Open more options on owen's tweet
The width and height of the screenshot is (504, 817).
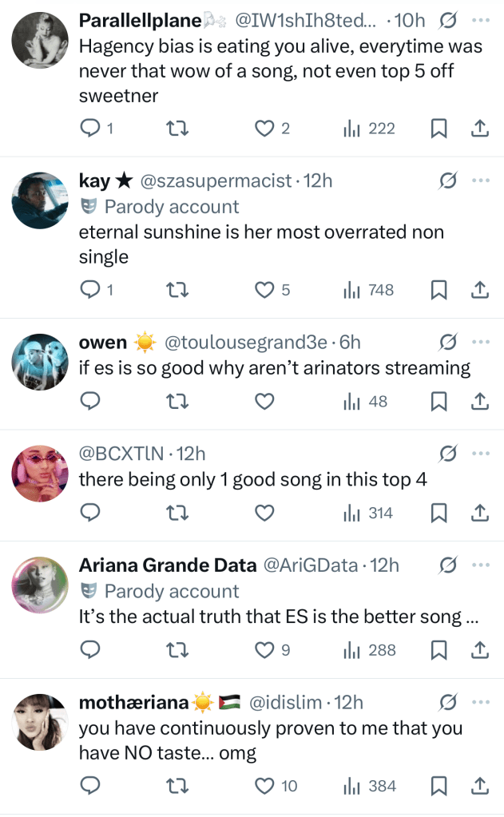tap(480, 342)
